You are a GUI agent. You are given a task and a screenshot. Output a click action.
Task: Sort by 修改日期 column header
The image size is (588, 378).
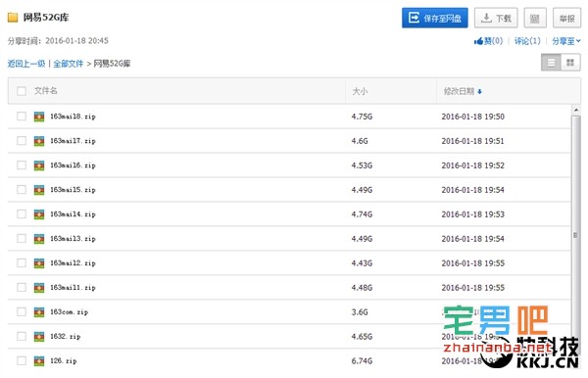coord(459,91)
